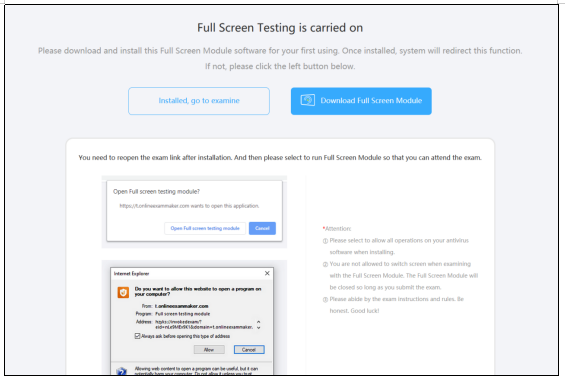Click the Allow button in Explorer dialog

click(x=209, y=350)
